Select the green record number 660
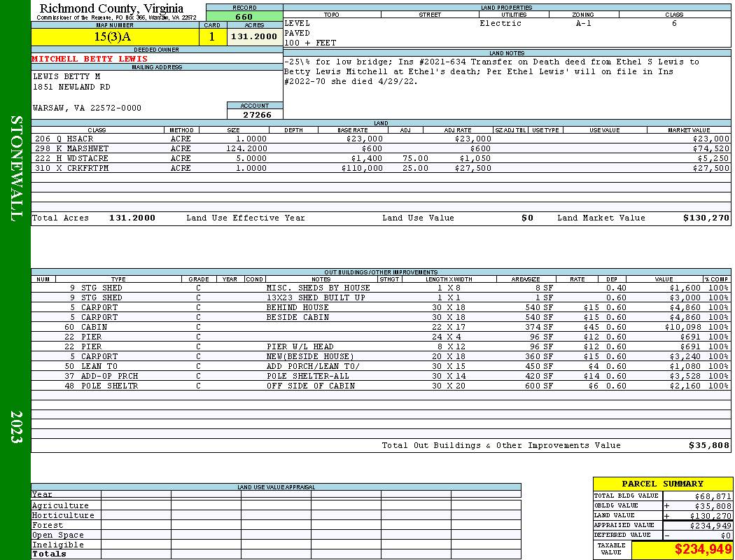Image resolution: width=735 pixels, height=560 pixels. coord(244,16)
